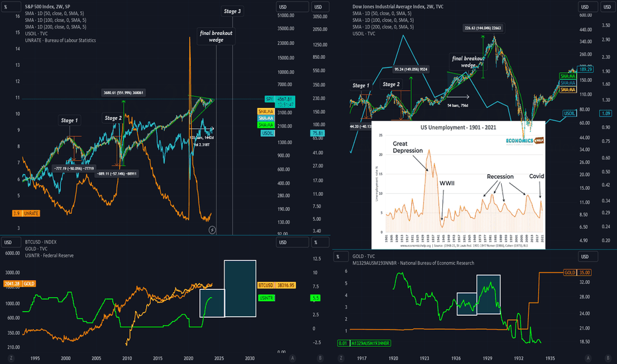This screenshot has width=617, height=364.
Task: Select SMA 200 legend line in the S&P chart
Action: click(x=56, y=26)
